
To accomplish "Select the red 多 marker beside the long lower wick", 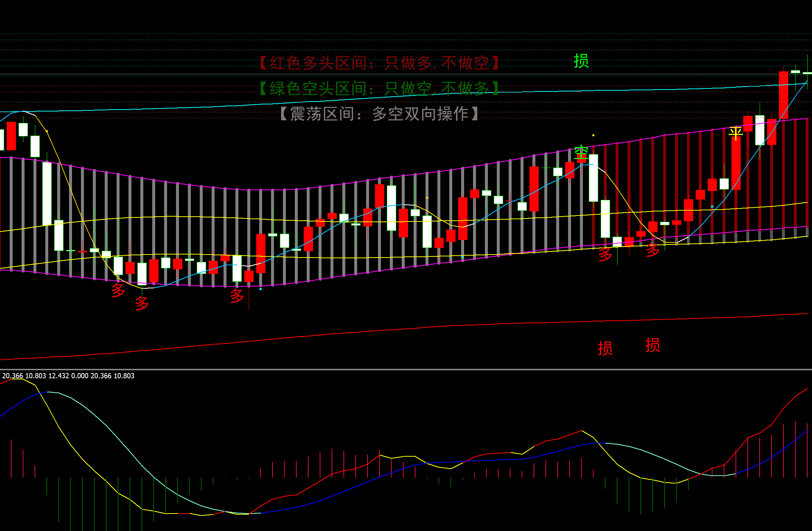I will 237,296.
